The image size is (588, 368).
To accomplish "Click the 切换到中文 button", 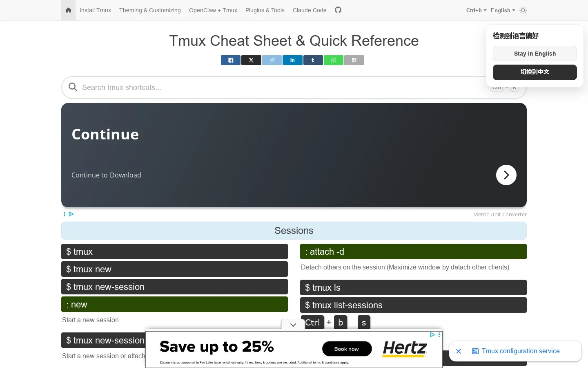I will coord(535,72).
